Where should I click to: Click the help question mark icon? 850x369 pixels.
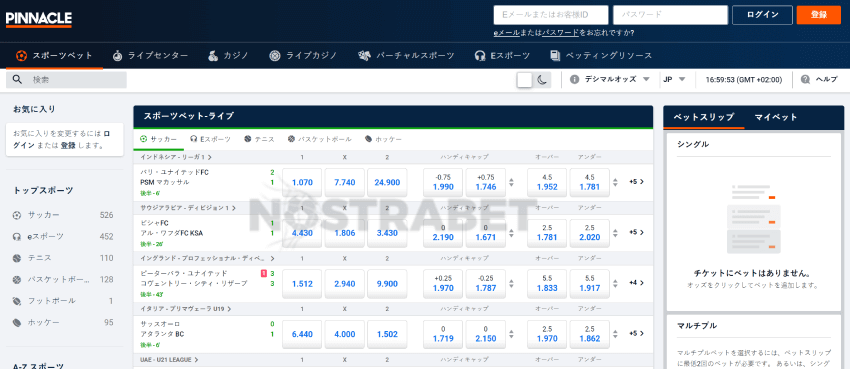805,79
